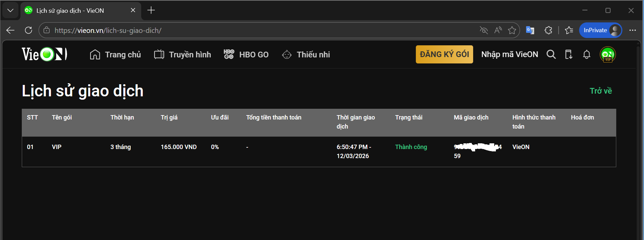Open the Thiếu nhi kids section

pyautogui.click(x=306, y=54)
